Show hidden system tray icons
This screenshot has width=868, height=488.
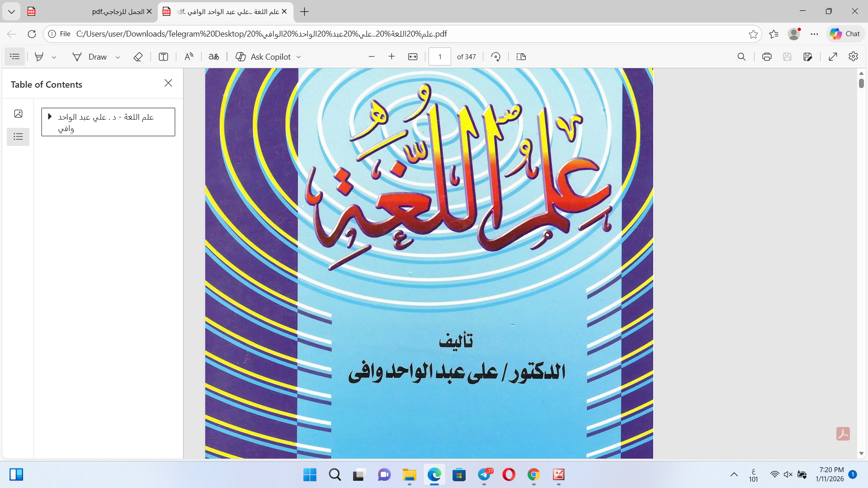[734, 475]
